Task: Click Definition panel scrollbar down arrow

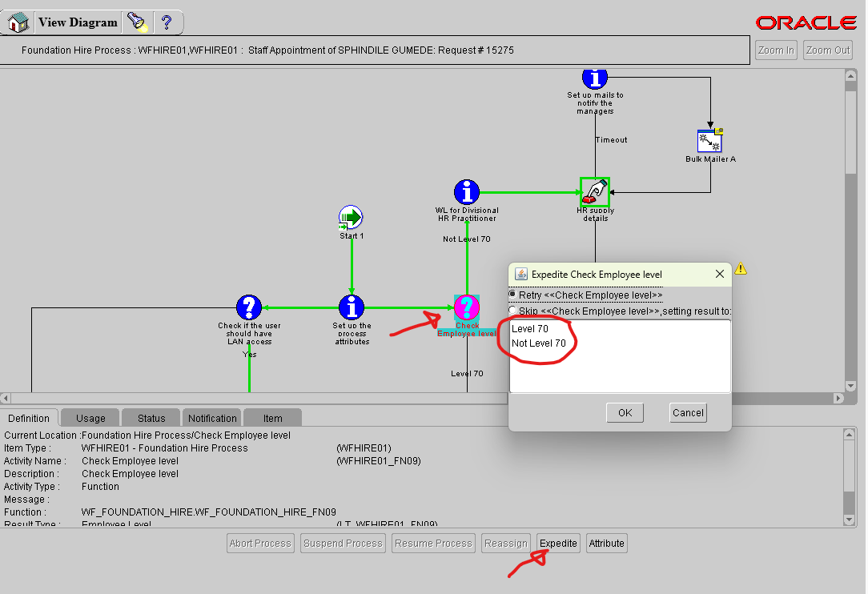Action: (849, 520)
